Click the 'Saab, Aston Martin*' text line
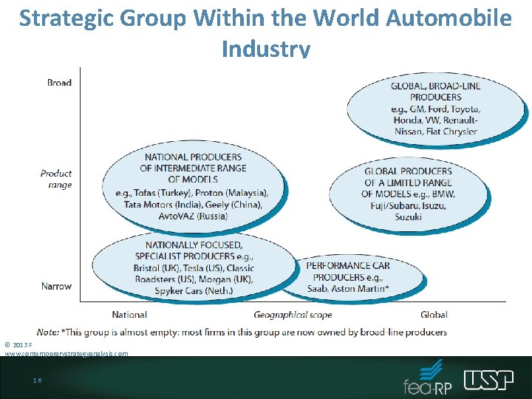532x399 pixels. click(x=348, y=289)
